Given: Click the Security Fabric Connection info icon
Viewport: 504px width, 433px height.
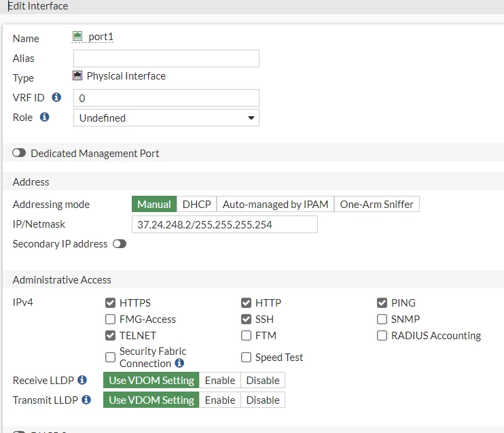Looking at the screenshot, I should tap(179, 363).
